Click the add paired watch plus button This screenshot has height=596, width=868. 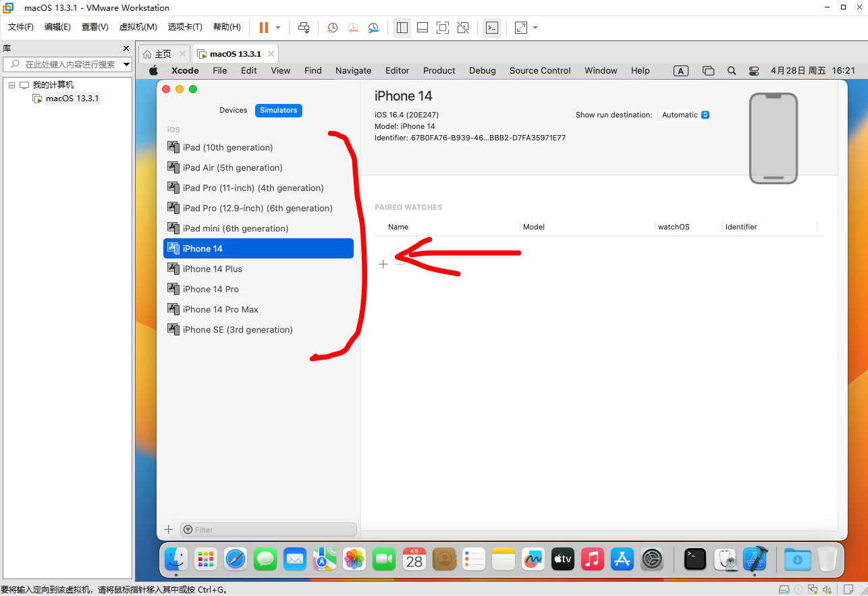click(383, 264)
